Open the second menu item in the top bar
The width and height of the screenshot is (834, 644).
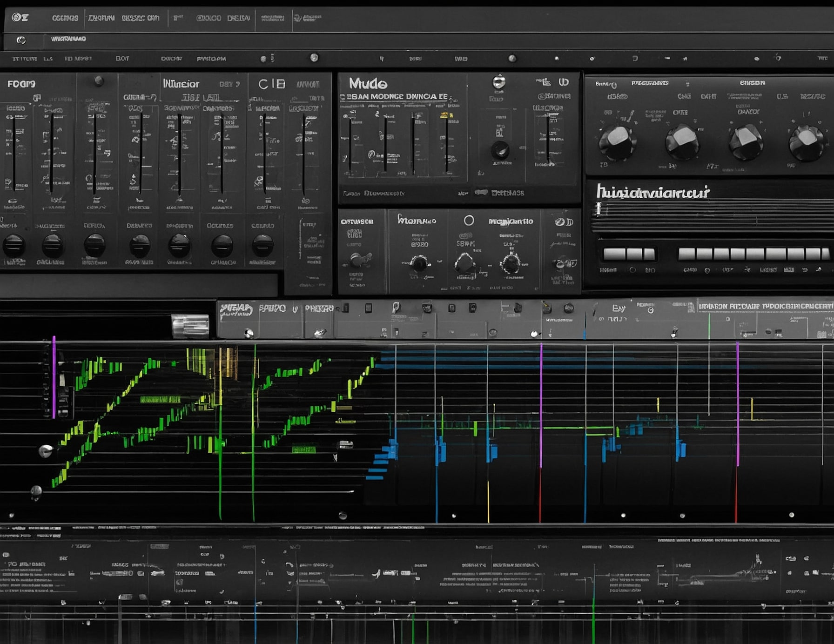pos(101,18)
